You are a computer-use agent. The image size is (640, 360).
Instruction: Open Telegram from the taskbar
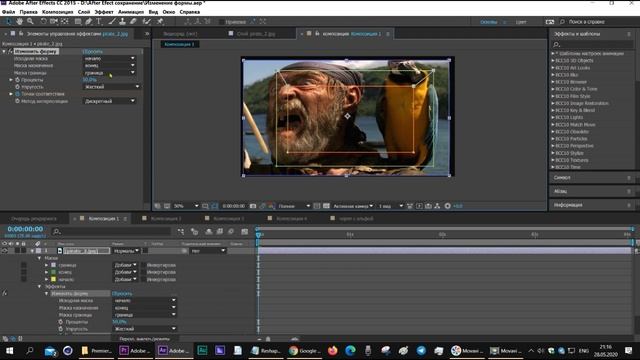tap(421, 351)
